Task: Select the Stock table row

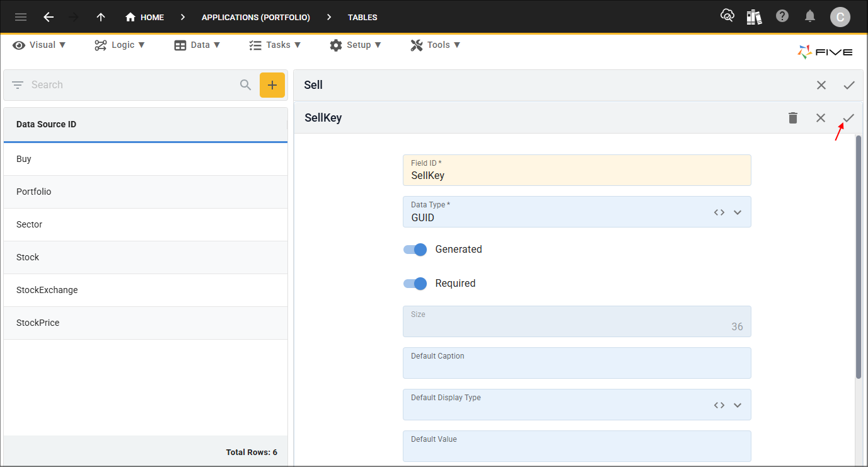Action: [x=146, y=258]
